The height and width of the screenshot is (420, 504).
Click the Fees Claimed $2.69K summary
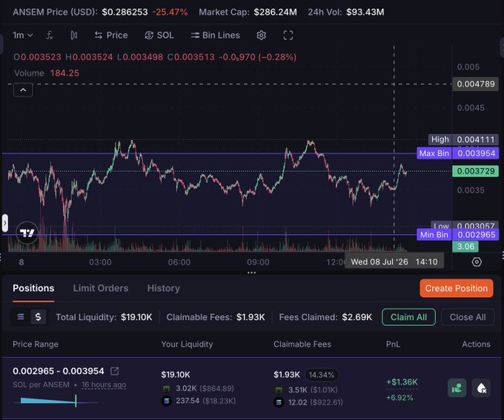click(x=325, y=317)
